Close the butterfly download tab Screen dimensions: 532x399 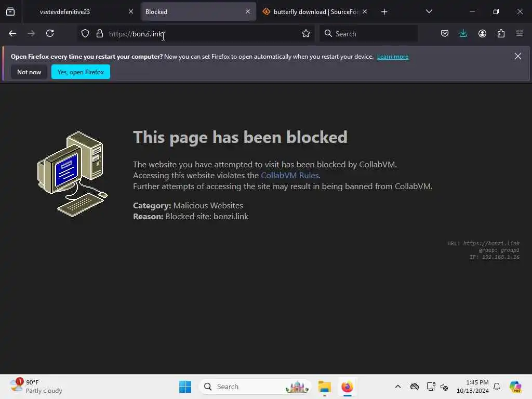(365, 12)
